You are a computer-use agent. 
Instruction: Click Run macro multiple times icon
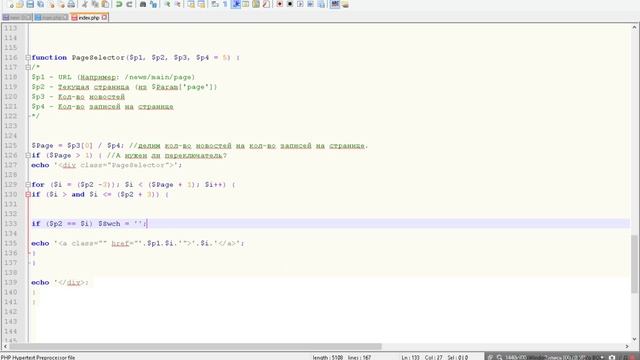coord(311,4)
